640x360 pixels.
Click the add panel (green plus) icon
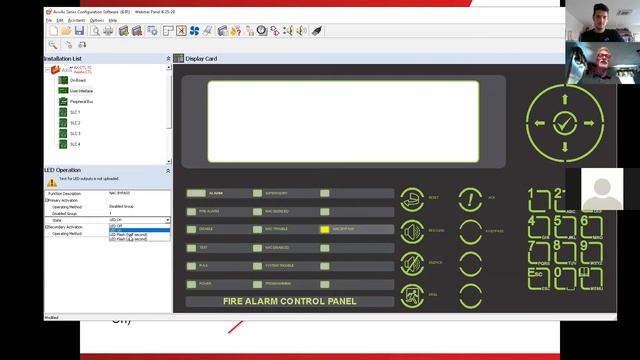[x=124, y=31]
